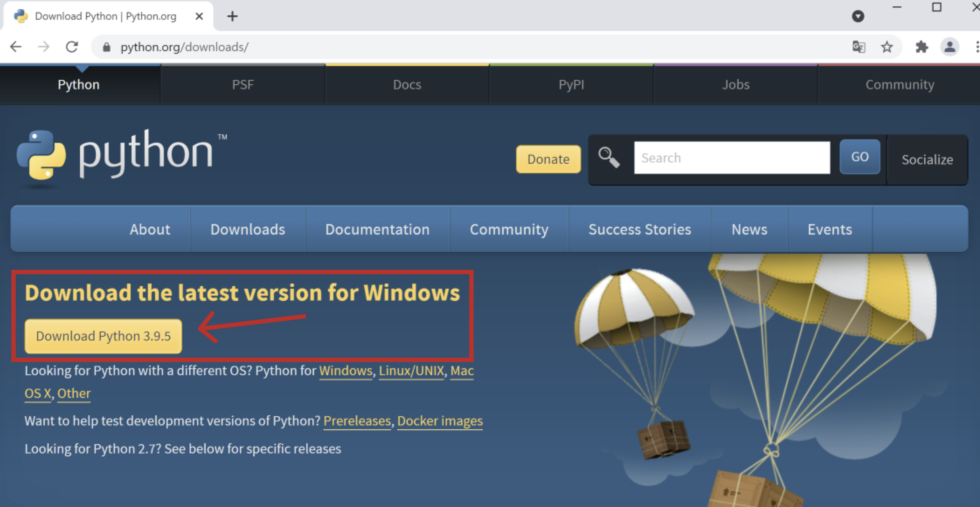The width and height of the screenshot is (980, 507).
Task: Open the Documentation menu item
Action: click(377, 229)
